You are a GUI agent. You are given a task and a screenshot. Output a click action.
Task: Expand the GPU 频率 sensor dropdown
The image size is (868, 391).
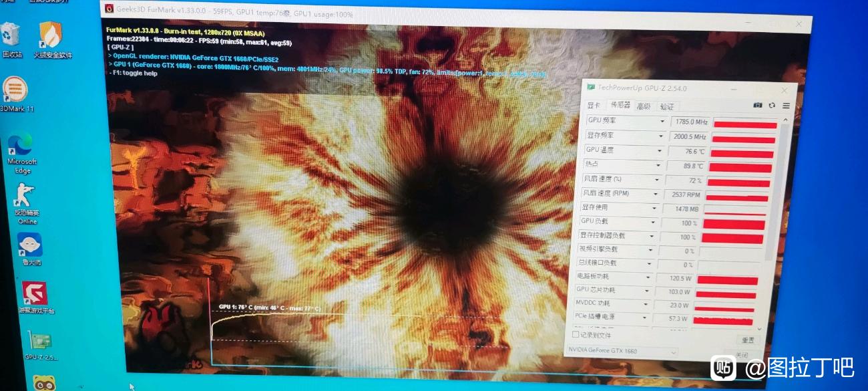coord(662,122)
